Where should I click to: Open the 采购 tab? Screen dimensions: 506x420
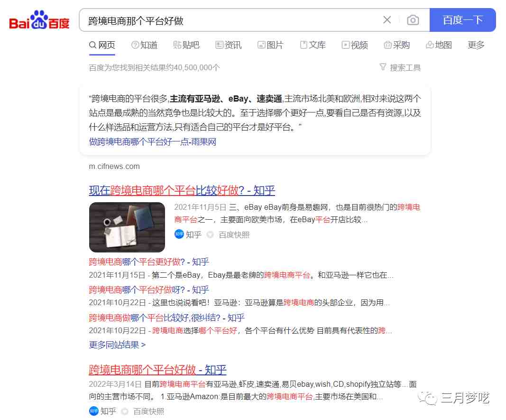tap(397, 45)
